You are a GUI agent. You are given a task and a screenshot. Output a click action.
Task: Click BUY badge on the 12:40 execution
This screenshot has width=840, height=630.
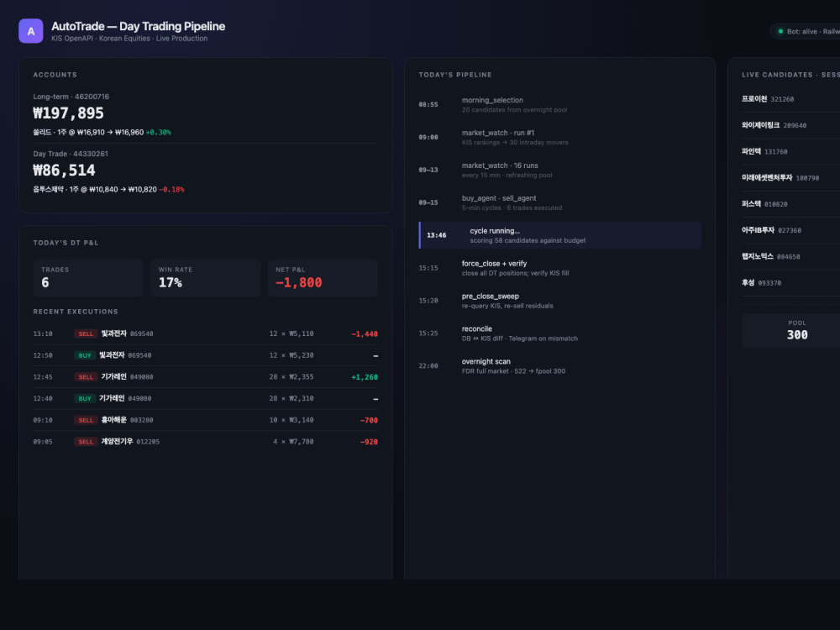(x=85, y=398)
